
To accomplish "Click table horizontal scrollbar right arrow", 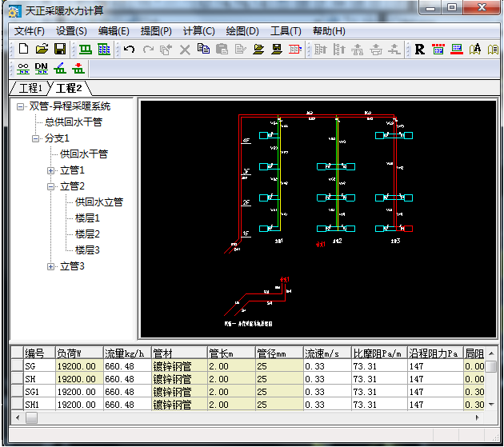I will pos(478,417).
